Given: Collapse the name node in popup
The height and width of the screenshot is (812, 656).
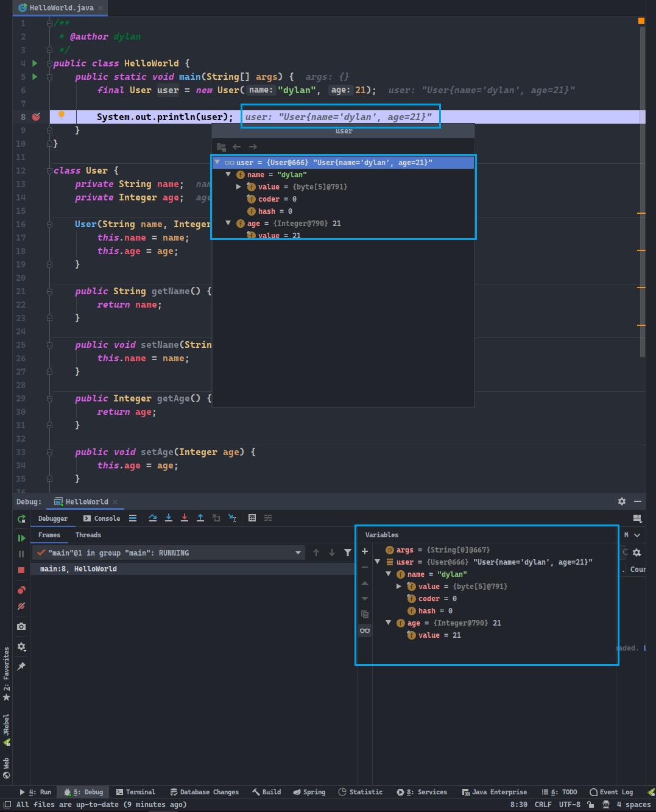Looking at the screenshot, I should point(228,174).
